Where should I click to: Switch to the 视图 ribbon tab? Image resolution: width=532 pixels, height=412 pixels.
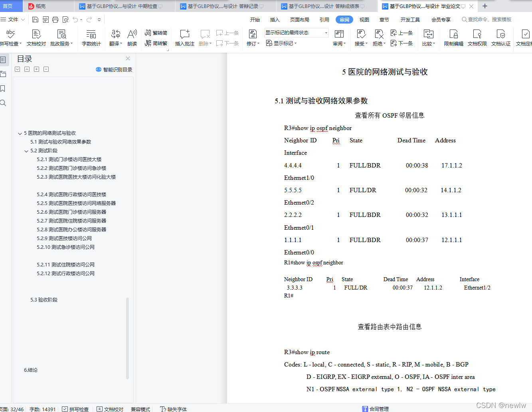(x=364, y=19)
